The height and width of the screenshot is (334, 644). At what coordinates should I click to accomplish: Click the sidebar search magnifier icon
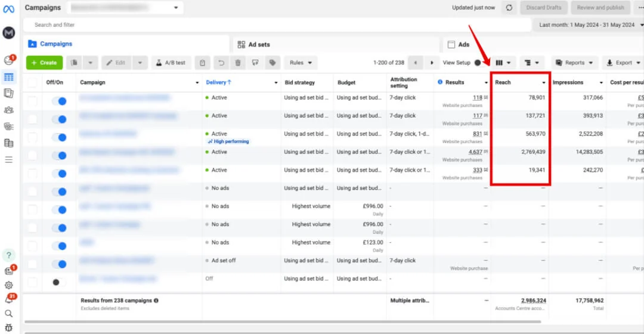(8, 314)
